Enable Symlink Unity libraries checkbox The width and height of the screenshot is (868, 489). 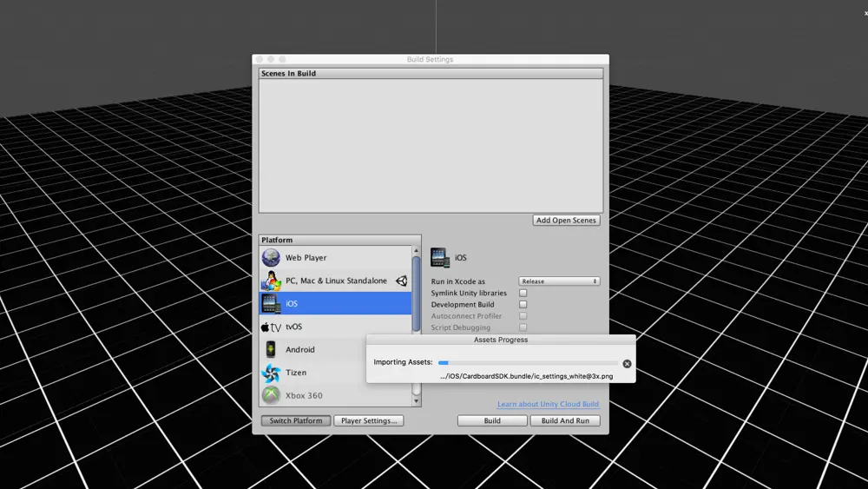523,293
